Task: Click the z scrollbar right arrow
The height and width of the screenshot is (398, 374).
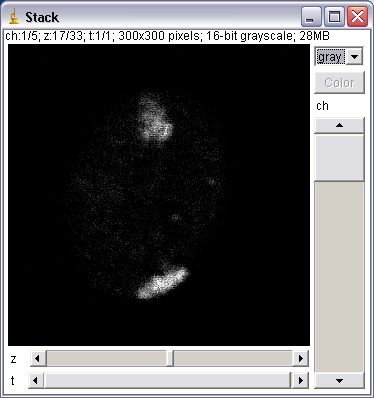Action: coord(301,359)
